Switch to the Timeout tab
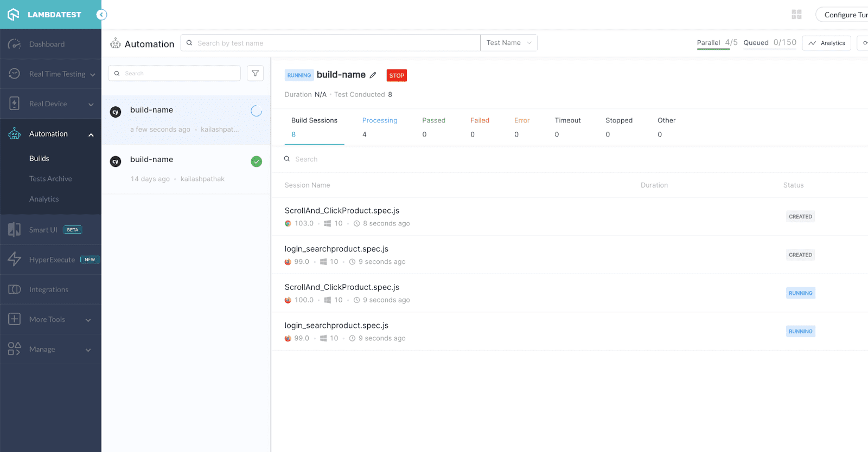The height and width of the screenshot is (452, 868). 567,127
